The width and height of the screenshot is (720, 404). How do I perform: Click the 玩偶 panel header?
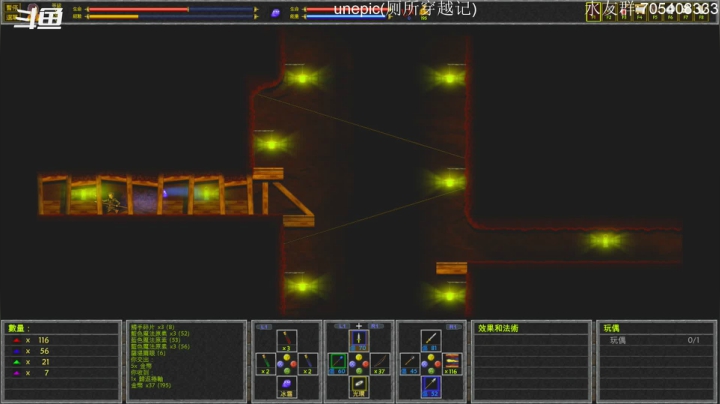pos(611,328)
